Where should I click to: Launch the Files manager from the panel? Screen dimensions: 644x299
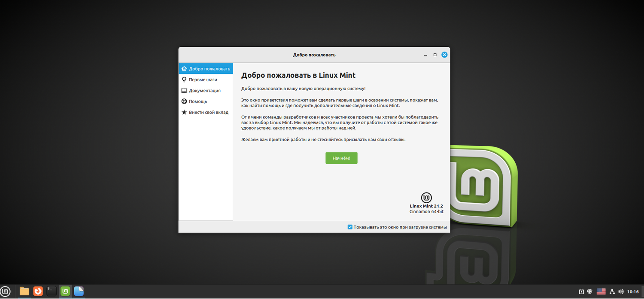(24, 291)
